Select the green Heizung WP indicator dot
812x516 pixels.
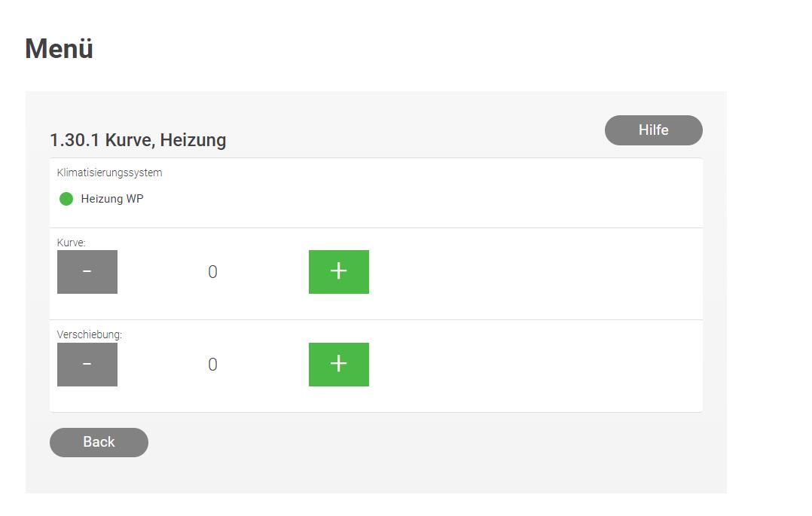click(x=66, y=199)
